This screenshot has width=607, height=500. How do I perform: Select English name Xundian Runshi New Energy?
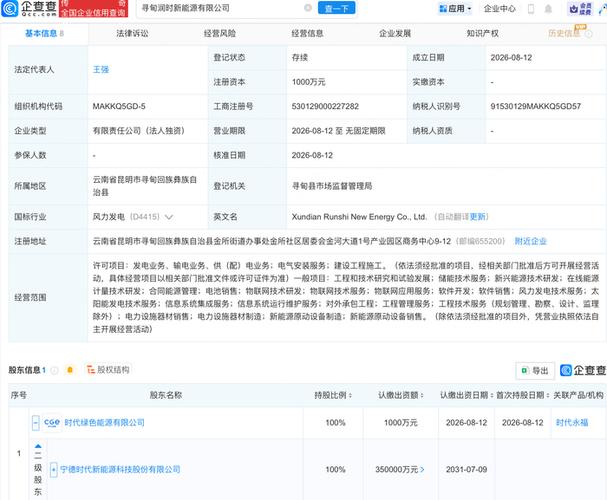(359, 217)
